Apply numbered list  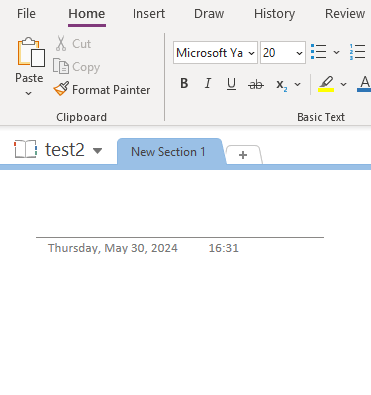(358, 52)
